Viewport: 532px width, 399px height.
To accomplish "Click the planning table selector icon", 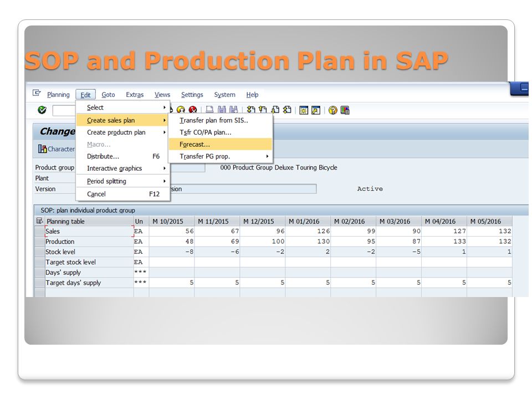I will pos(39,221).
